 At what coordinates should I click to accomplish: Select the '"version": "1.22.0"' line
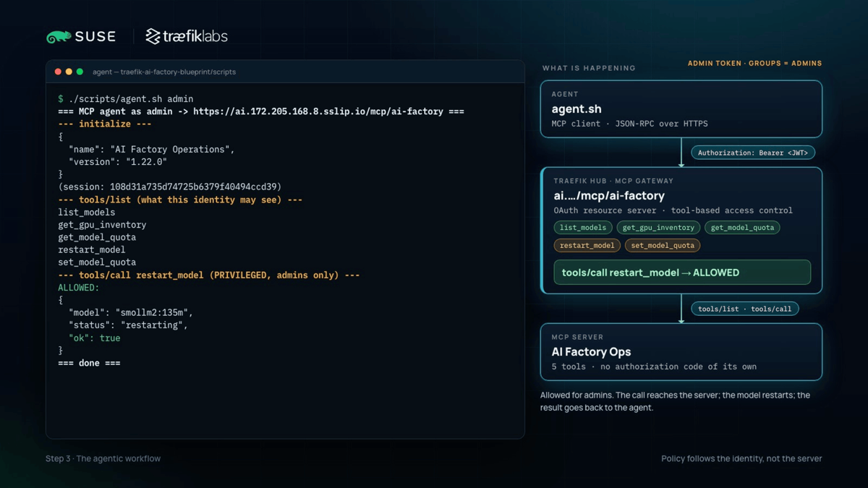[x=118, y=162]
